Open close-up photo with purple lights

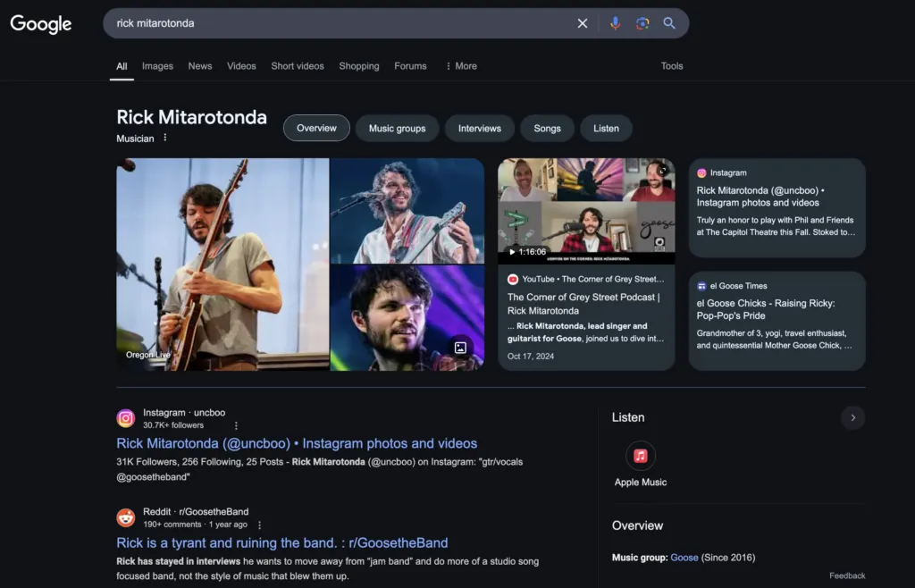tap(407, 318)
